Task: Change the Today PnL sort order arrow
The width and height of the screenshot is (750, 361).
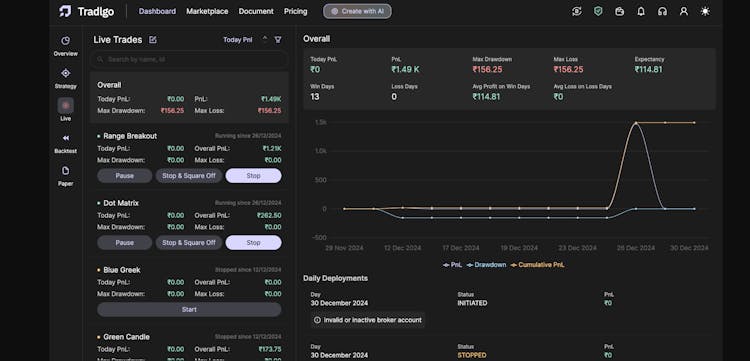Action: pos(265,40)
